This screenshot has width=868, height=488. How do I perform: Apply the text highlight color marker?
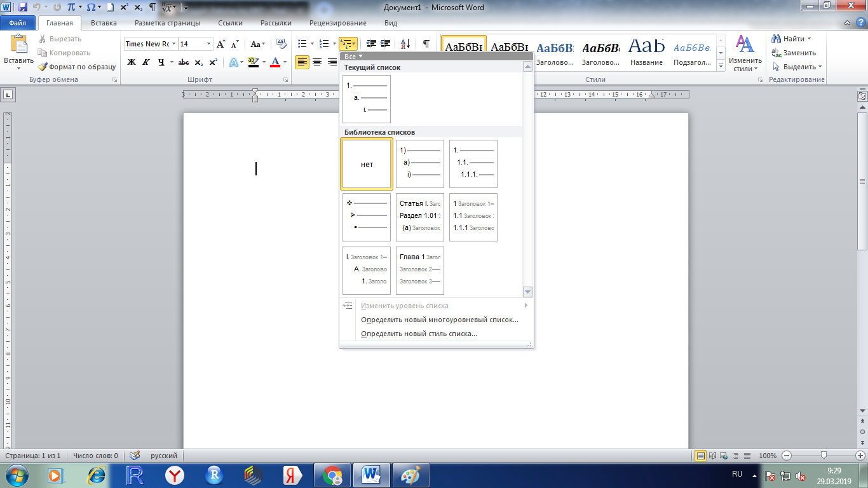[x=253, y=62]
